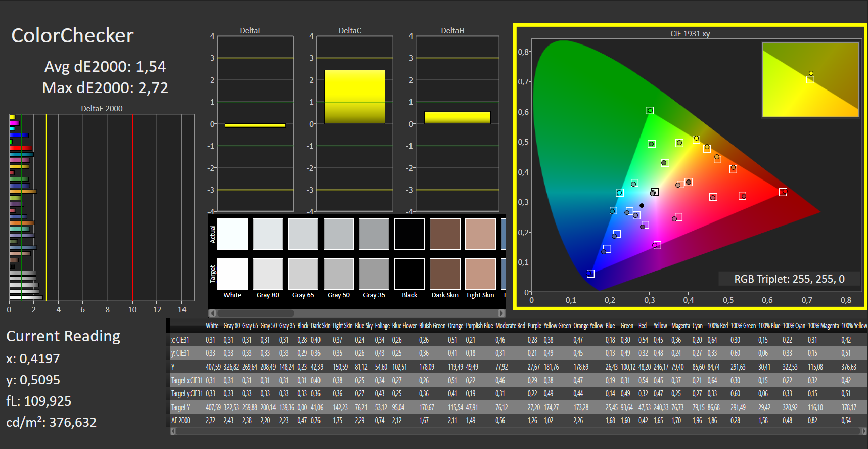This screenshot has width=868, height=449.
Task: Click the white point marker on CIE chart
Action: tap(654, 193)
